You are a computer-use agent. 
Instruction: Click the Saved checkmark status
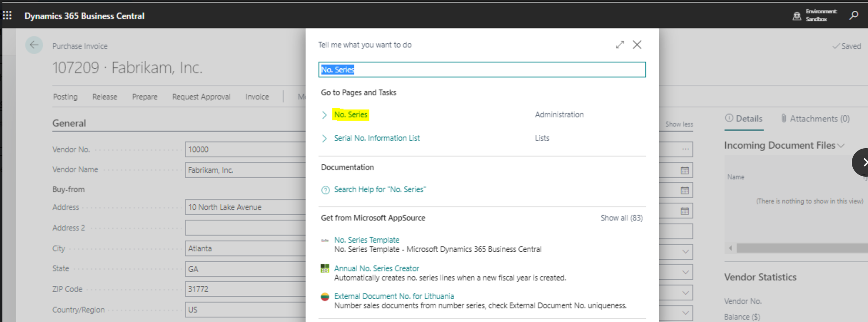[x=847, y=46]
